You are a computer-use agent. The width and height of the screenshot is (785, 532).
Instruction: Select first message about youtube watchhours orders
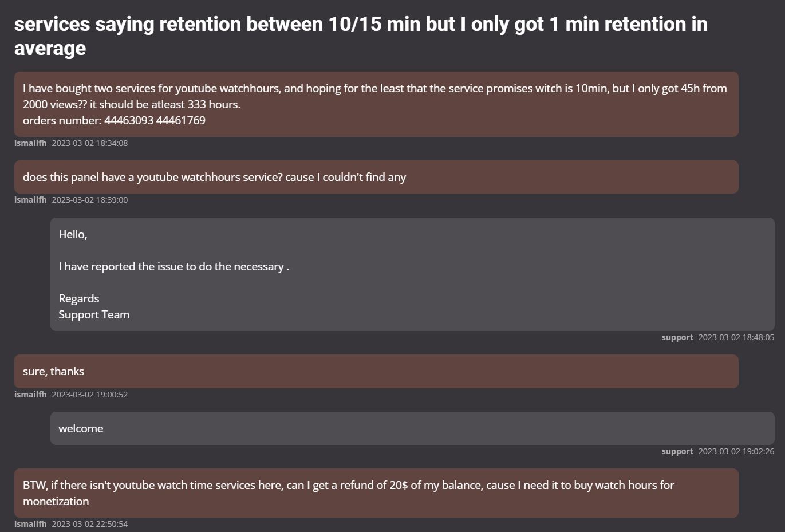coord(376,104)
